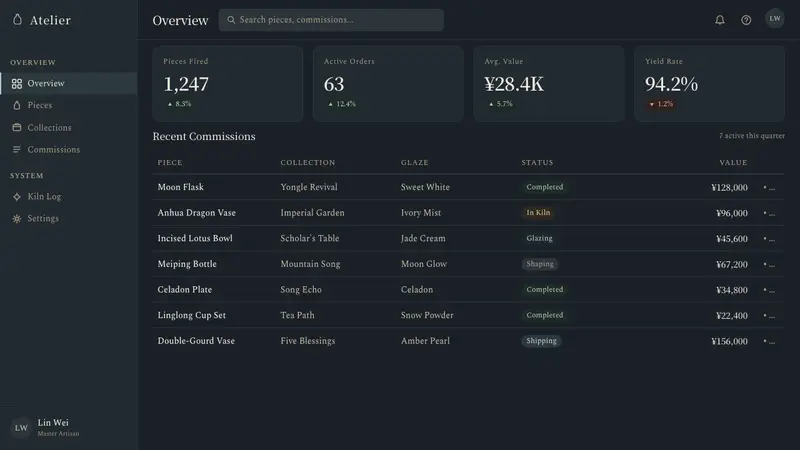Click the Settings gear icon in sidebar
The height and width of the screenshot is (450, 800).
pos(17,218)
